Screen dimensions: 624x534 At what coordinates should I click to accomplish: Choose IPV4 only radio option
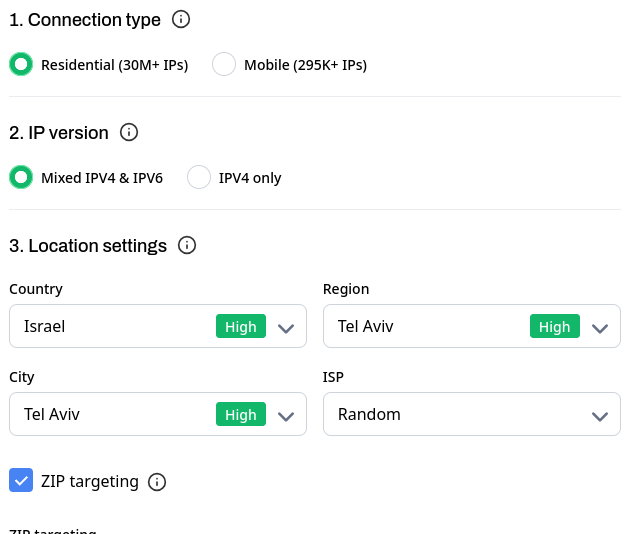(200, 178)
